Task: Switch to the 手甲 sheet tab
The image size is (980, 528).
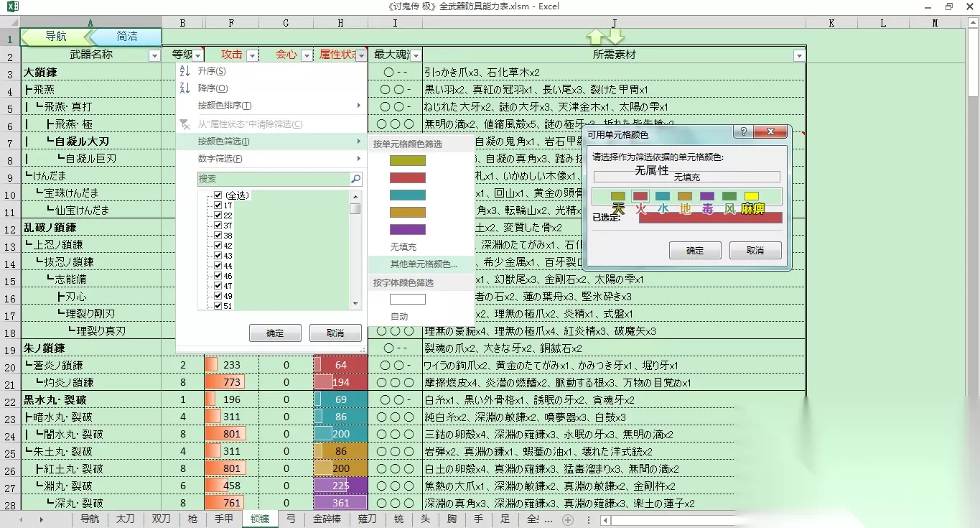Action: (x=224, y=519)
